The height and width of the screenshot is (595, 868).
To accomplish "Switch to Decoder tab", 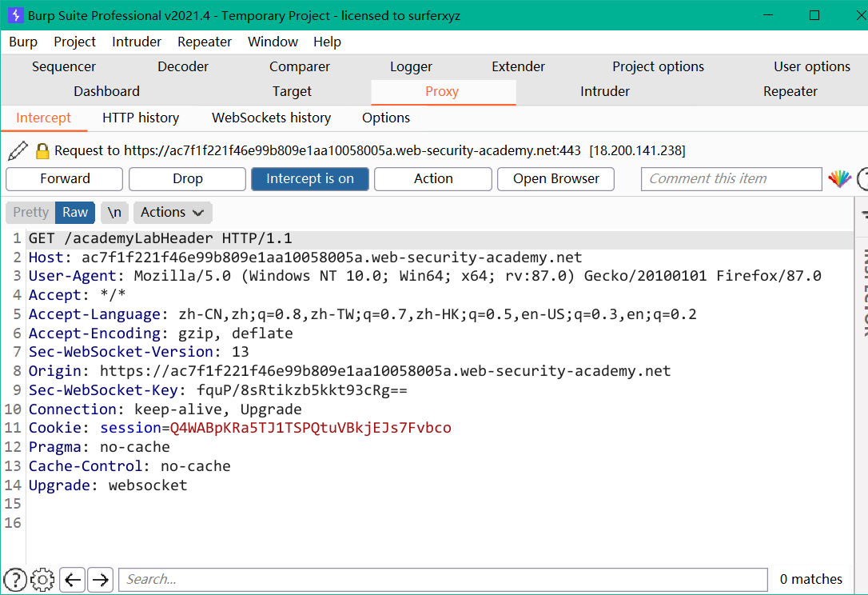I will pos(183,66).
